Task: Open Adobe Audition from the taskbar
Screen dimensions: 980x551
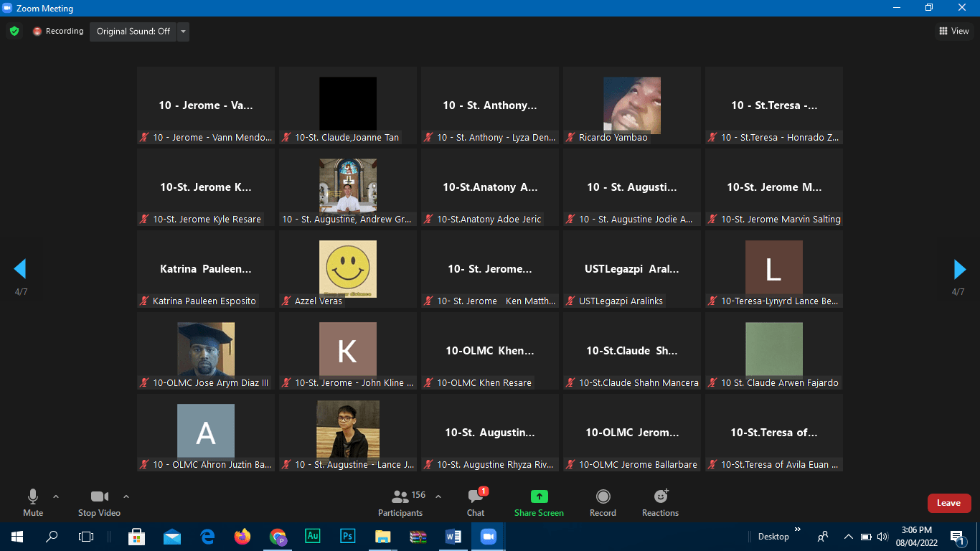Action: pos(313,536)
